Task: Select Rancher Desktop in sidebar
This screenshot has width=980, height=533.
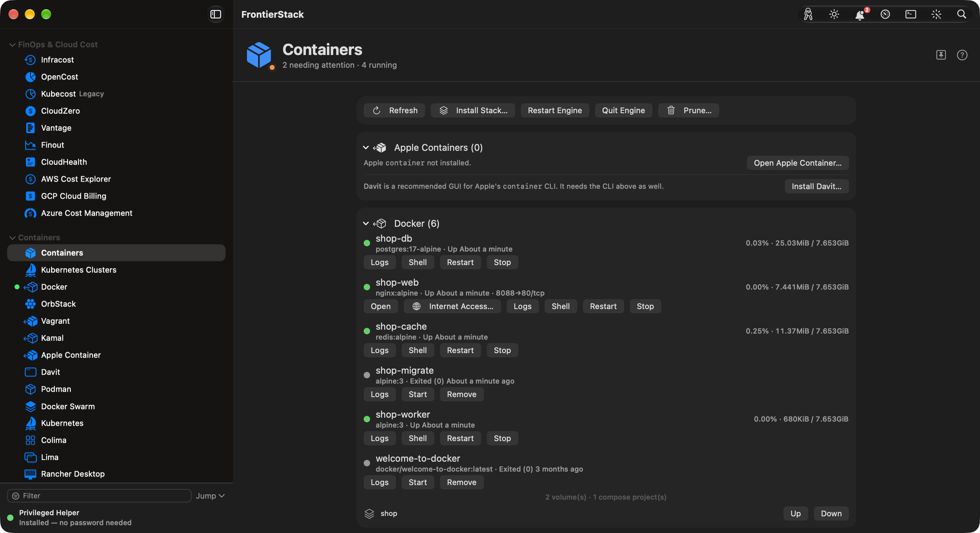Action: 116,474
